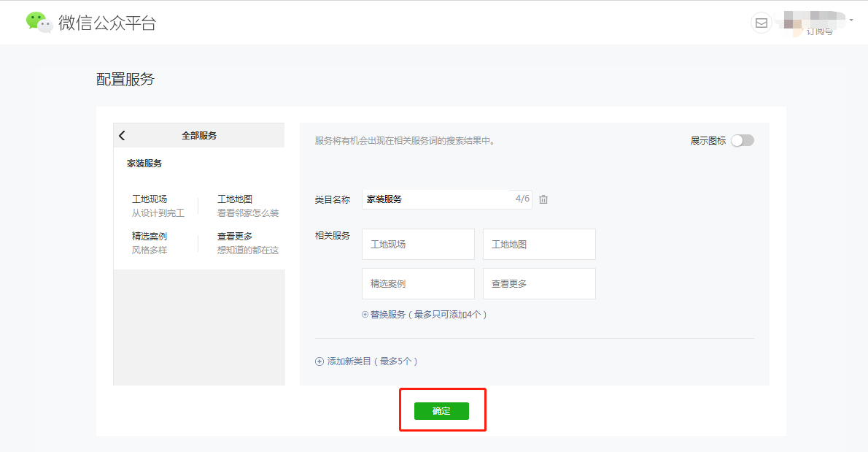The height and width of the screenshot is (452, 868).
Task: Click the plus icon beside 添加新类目
Action: click(319, 361)
